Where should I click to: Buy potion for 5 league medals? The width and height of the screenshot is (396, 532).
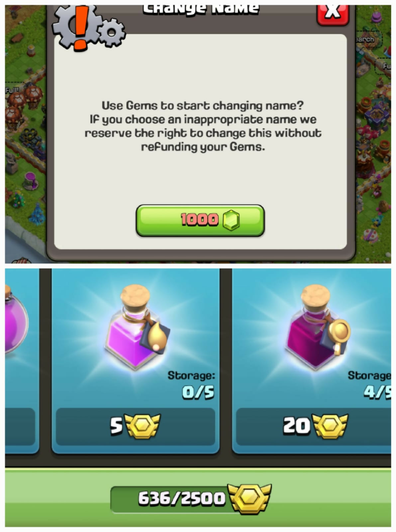click(x=135, y=426)
